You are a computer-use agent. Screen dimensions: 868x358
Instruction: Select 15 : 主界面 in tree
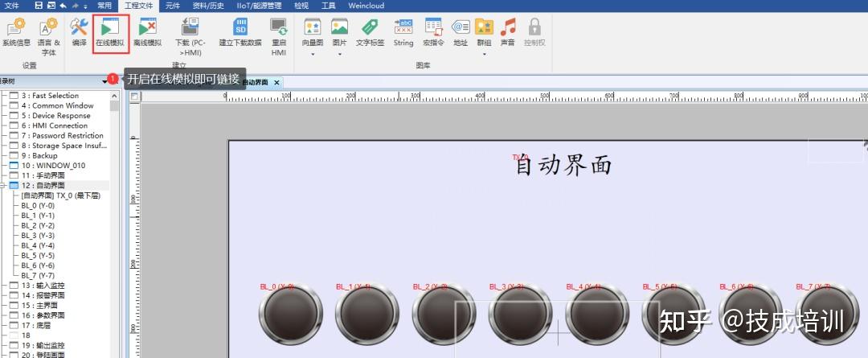(x=39, y=306)
